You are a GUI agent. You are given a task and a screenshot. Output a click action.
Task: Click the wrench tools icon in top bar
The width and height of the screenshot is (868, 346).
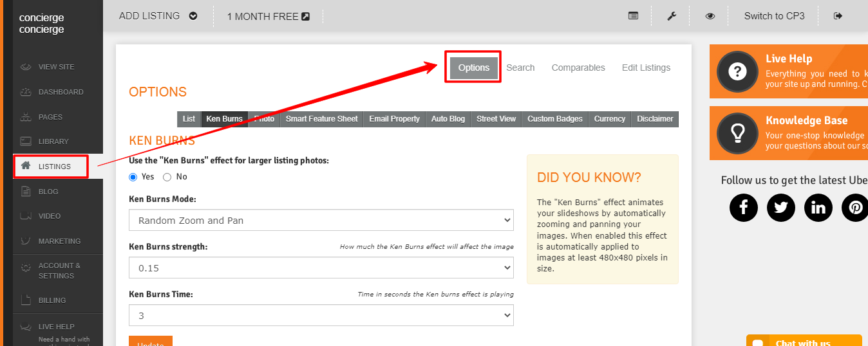tap(672, 16)
